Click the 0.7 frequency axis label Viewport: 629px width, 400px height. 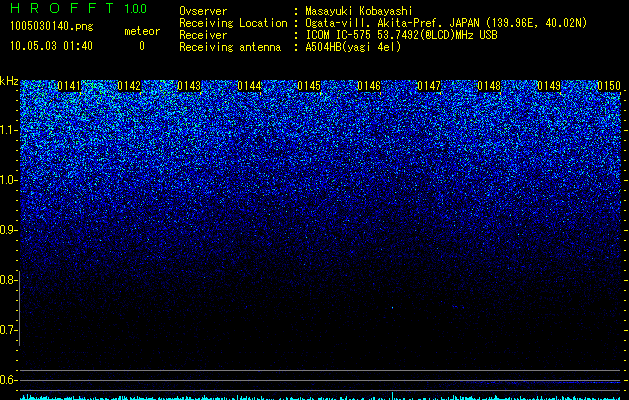[8, 330]
